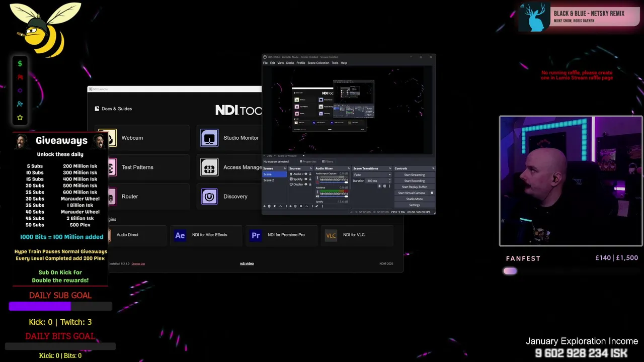Toggle lock on the Spotify source
This screenshot has width=644, height=362.
click(310, 179)
